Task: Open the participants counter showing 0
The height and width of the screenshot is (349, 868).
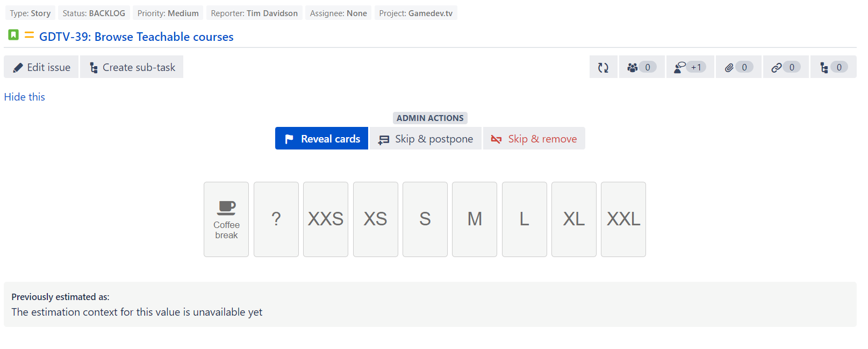Action: pyautogui.click(x=642, y=67)
